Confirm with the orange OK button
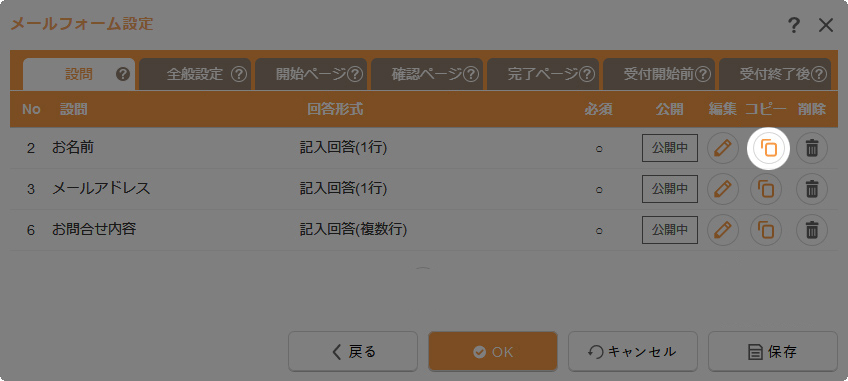The height and width of the screenshot is (381, 848). tap(493, 352)
